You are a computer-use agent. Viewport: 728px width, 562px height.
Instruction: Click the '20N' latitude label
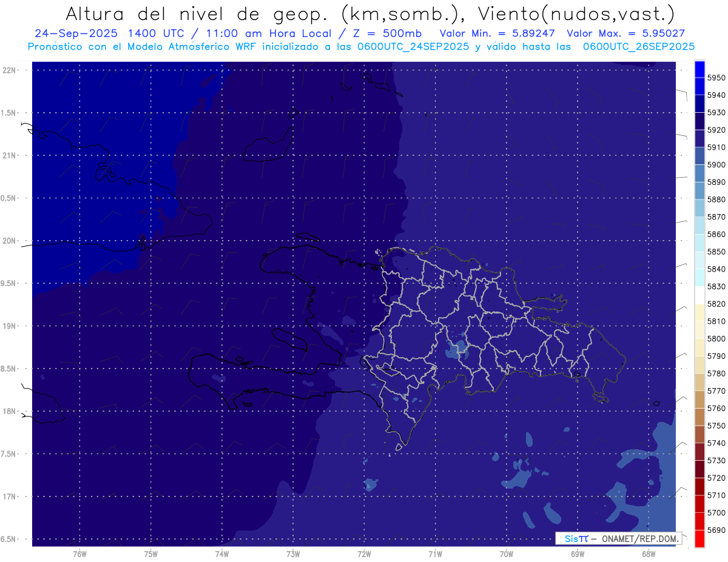click(8, 241)
